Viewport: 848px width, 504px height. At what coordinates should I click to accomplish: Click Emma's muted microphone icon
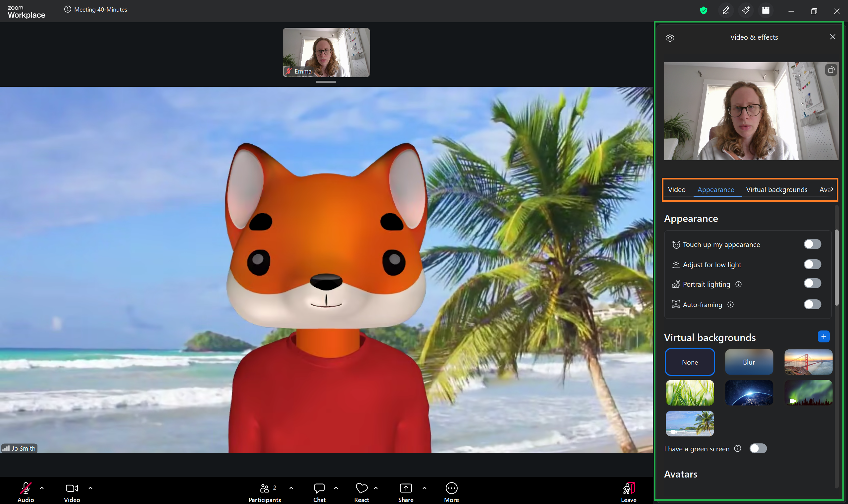point(289,71)
